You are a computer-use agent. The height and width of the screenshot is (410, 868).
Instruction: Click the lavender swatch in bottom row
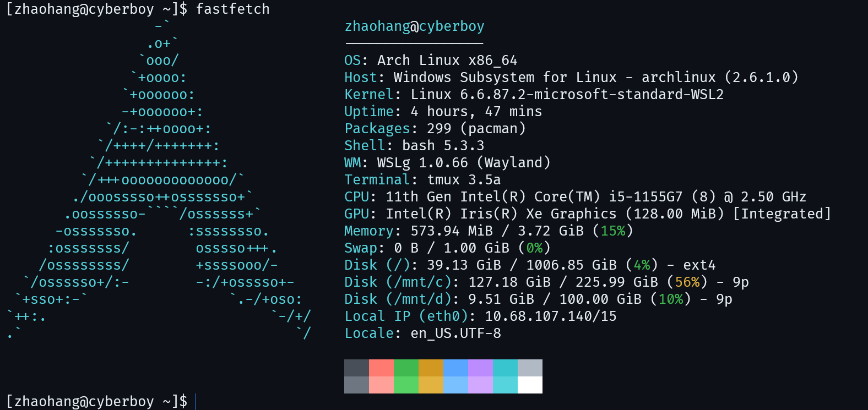point(480,385)
